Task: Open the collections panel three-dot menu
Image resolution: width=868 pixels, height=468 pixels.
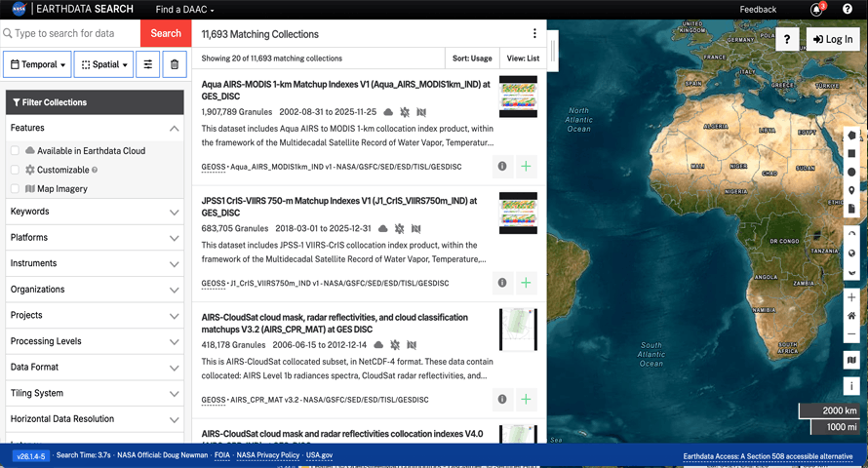Action: pyautogui.click(x=534, y=33)
